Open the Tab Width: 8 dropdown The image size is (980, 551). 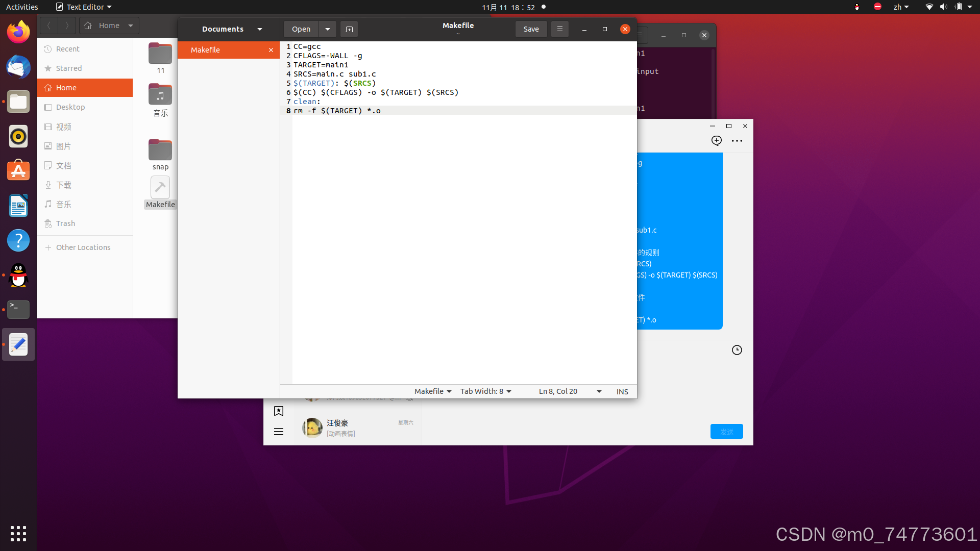pyautogui.click(x=485, y=391)
